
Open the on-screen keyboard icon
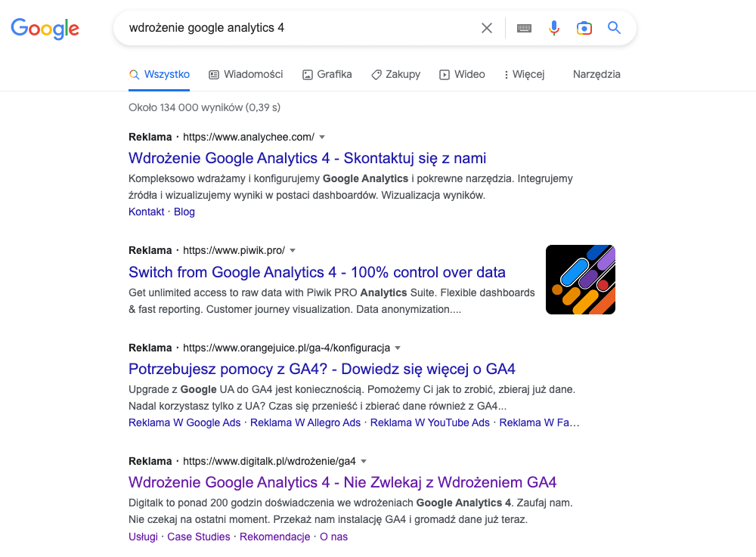point(523,27)
